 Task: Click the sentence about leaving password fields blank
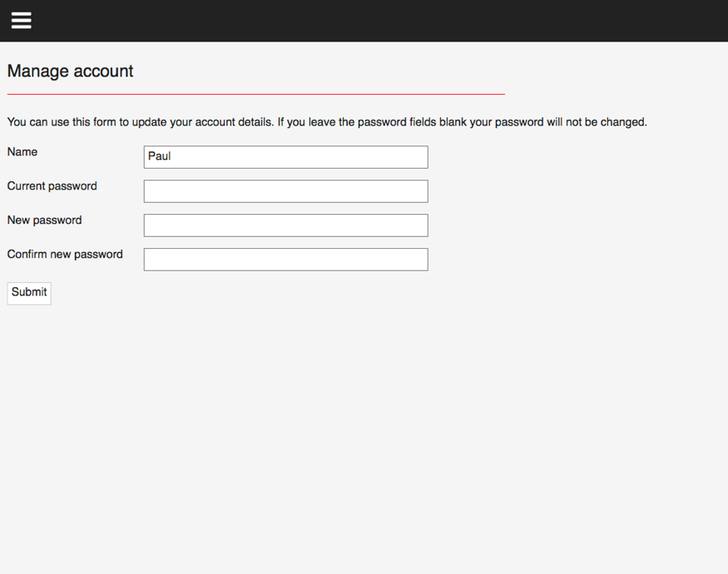[x=463, y=122]
